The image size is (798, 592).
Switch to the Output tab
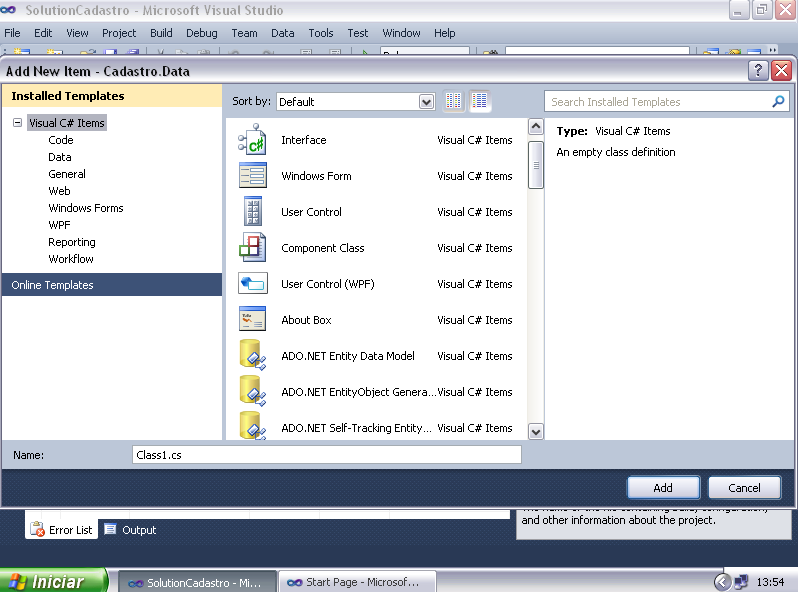pos(131,529)
